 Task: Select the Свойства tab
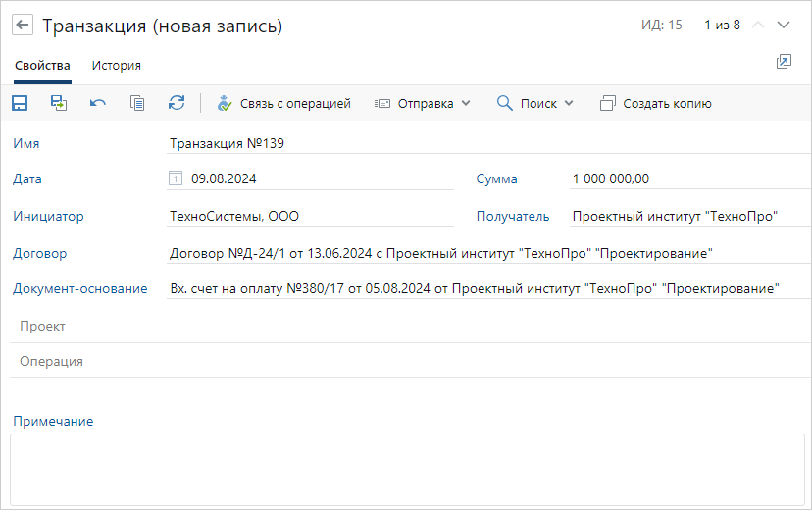point(42,66)
